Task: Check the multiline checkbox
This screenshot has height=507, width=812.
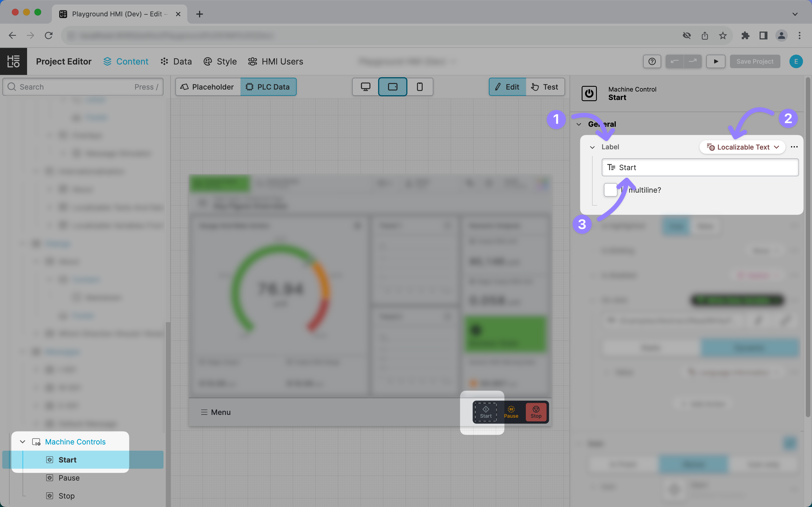Action: pos(610,190)
